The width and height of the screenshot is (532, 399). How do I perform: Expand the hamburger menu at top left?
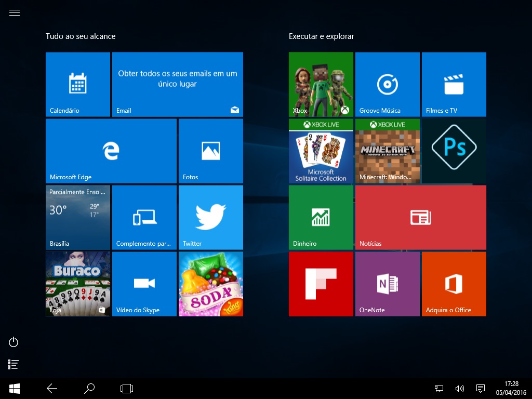[15, 13]
